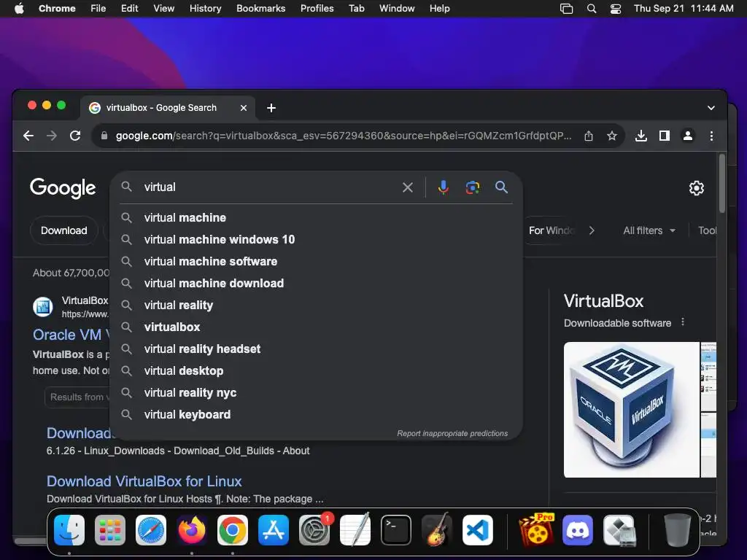Click the Google search text field

[269, 187]
